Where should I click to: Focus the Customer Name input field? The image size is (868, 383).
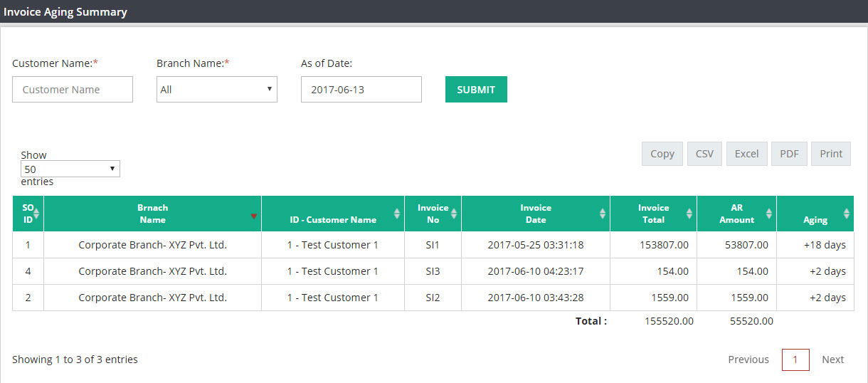pos(73,90)
